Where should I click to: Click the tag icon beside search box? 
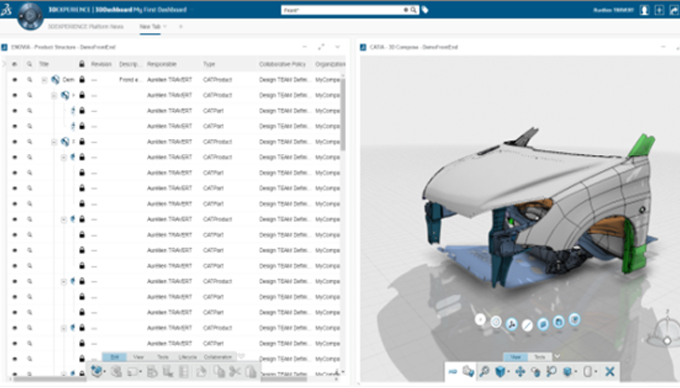pos(425,10)
